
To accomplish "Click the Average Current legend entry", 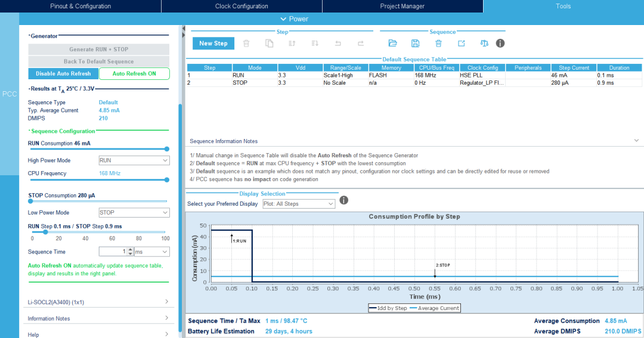I will 435,308.
